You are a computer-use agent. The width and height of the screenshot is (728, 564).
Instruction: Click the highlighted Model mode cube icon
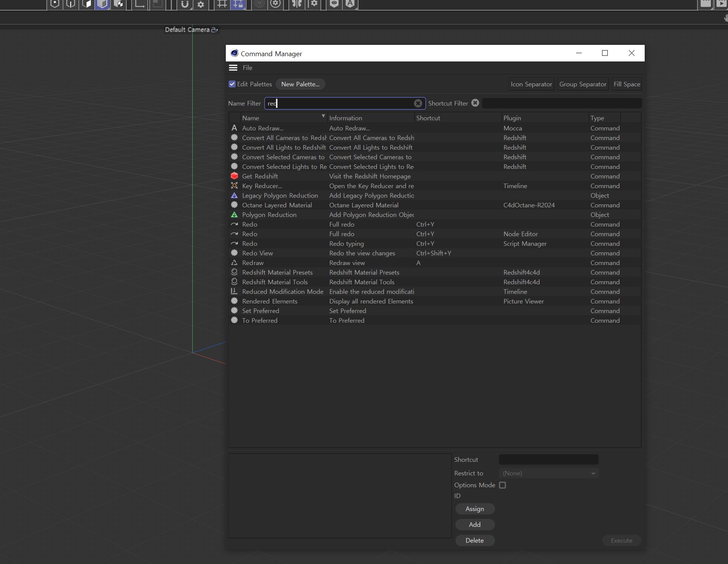103,4
